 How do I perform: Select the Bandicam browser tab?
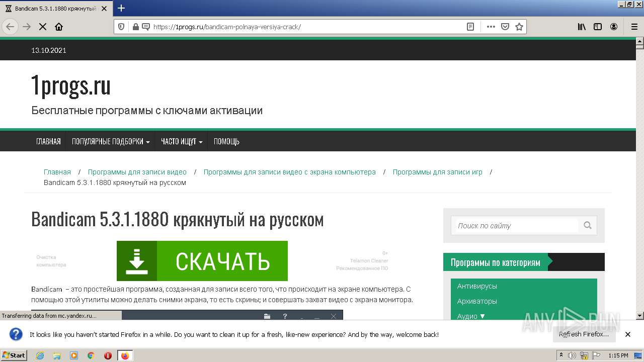(55, 9)
